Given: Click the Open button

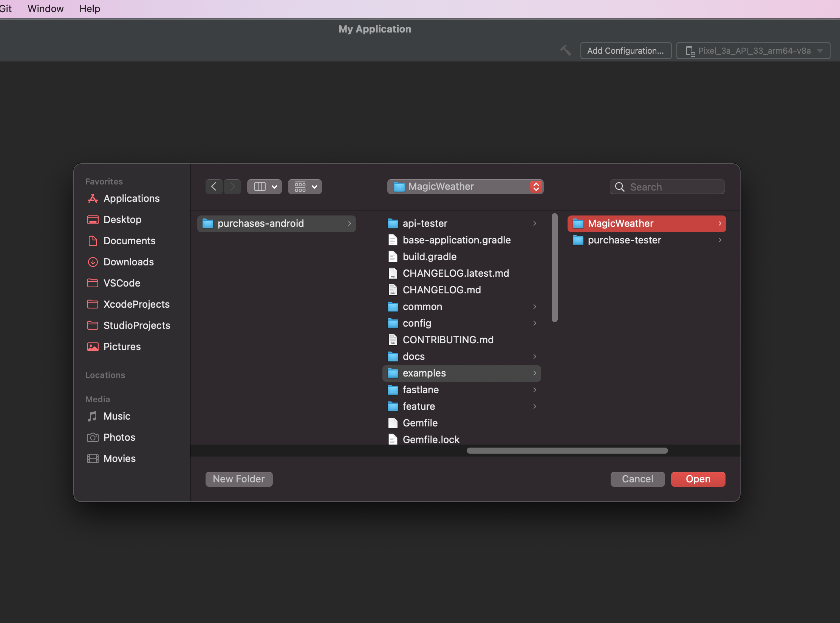Looking at the screenshot, I should click(x=698, y=479).
